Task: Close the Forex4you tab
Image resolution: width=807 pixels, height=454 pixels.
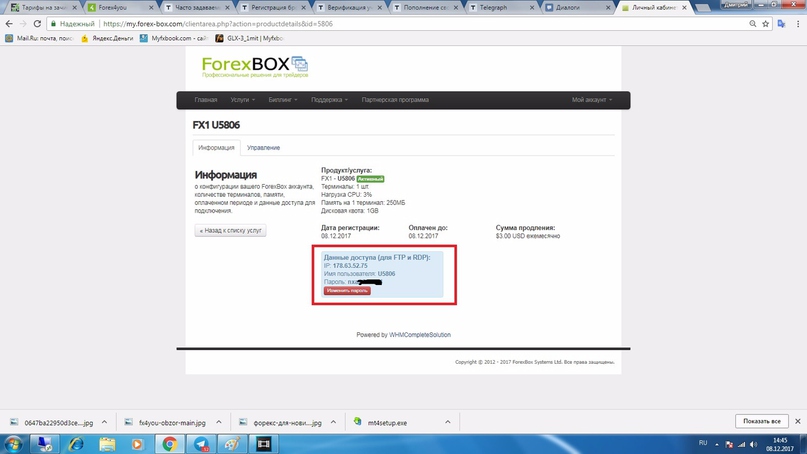Action: [x=151, y=8]
